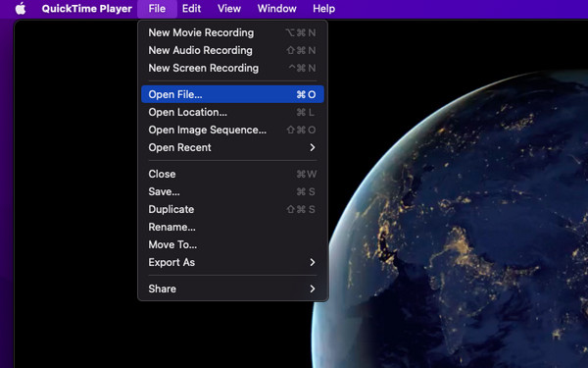Select Save… menu item
The height and width of the screenshot is (368, 588).
232,191
